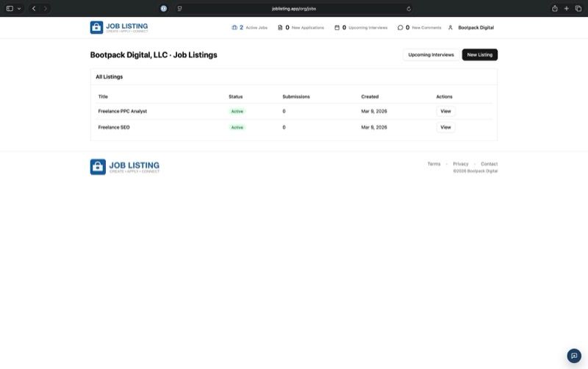Screen dimensions: 588x369
Task: Show tab overview icon
Action: pyautogui.click(x=578, y=8)
